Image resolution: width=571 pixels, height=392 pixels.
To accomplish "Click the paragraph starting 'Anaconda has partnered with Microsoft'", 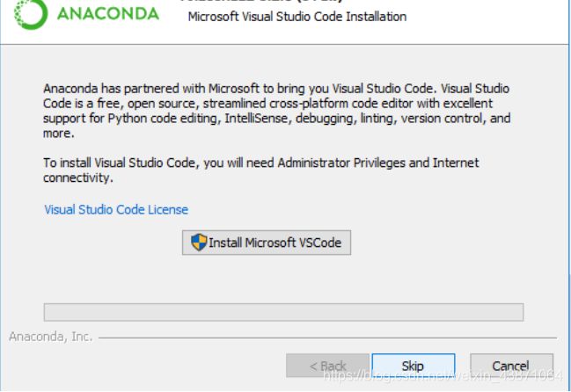I will pos(277,111).
